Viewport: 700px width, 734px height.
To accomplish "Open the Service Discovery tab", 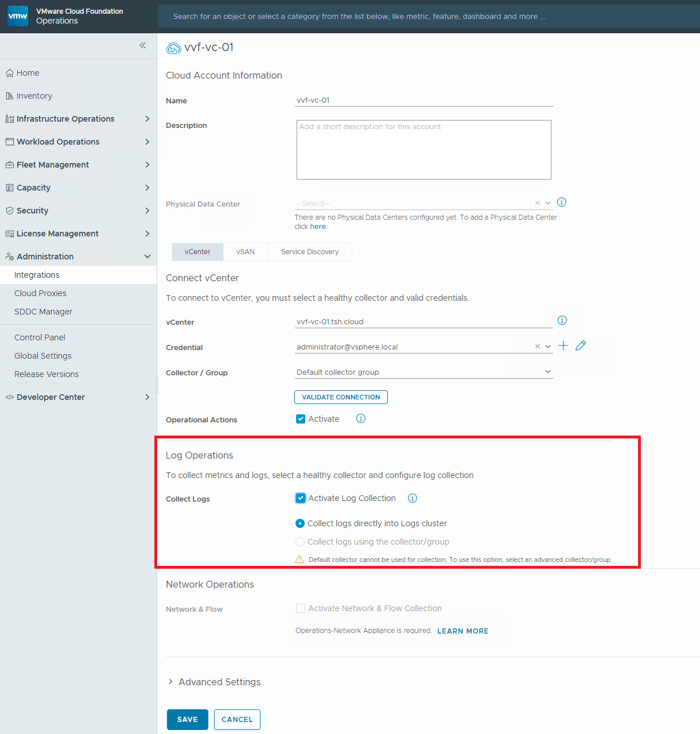I will (310, 252).
